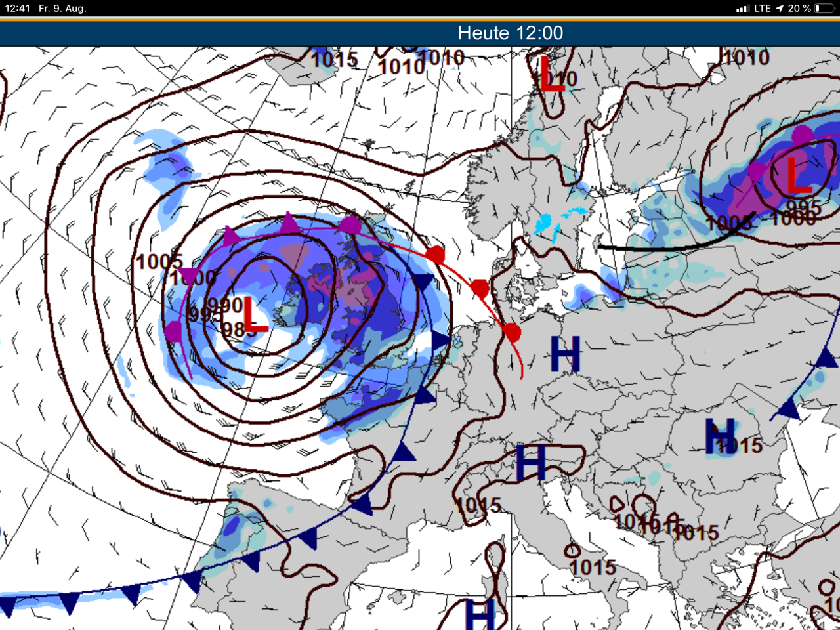Viewport: 840px width, 630px height.
Task: Tap the Heute 12:00 title
Action: (510, 33)
